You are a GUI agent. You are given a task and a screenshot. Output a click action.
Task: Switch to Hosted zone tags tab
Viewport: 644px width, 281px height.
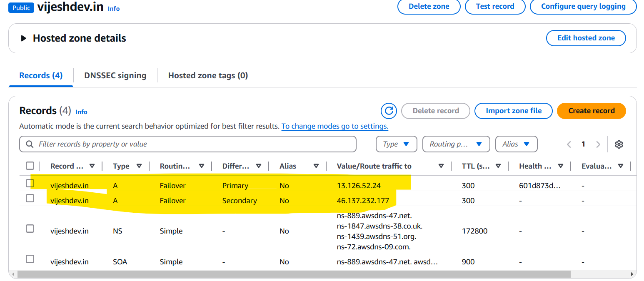(208, 75)
